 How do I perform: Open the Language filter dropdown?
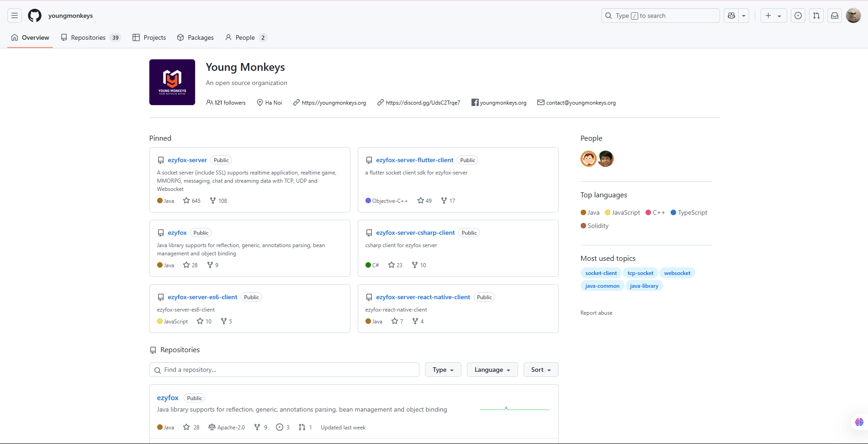tap(492, 369)
